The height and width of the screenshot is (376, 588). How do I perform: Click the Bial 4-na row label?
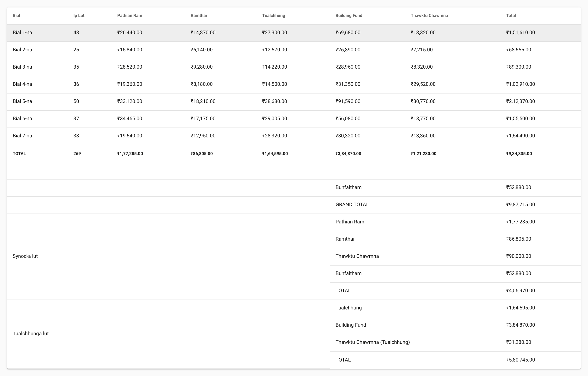pos(22,84)
